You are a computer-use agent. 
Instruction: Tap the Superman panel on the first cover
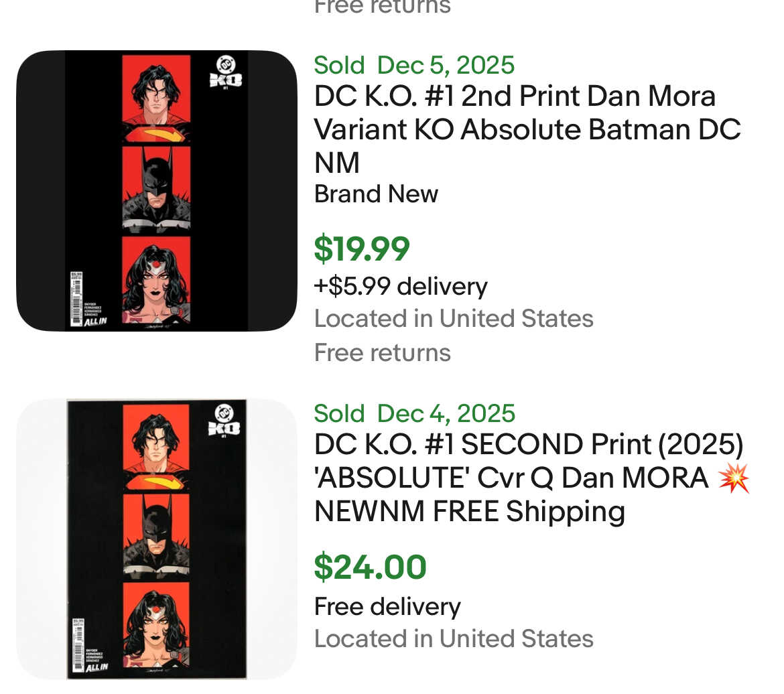click(x=156, y=98)
